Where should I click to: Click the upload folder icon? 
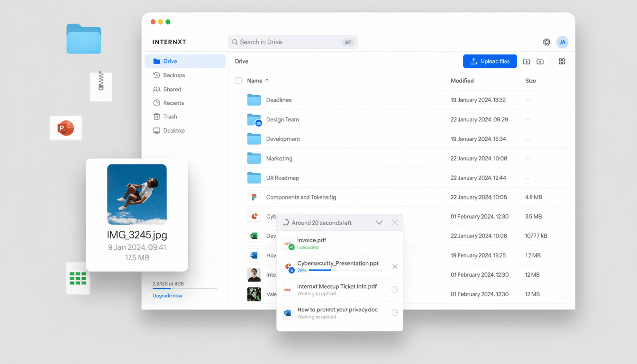pos(527,61)
